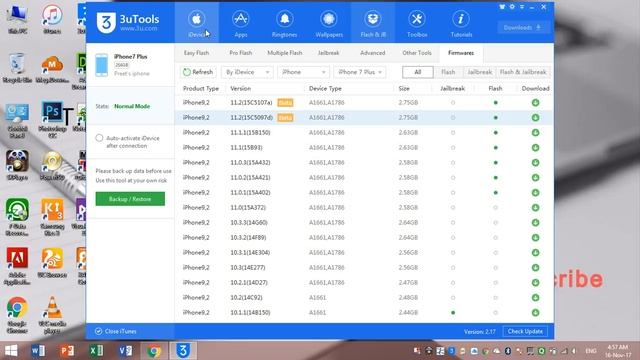Switch to the Pro Flash tab

(x=240, y=53)
